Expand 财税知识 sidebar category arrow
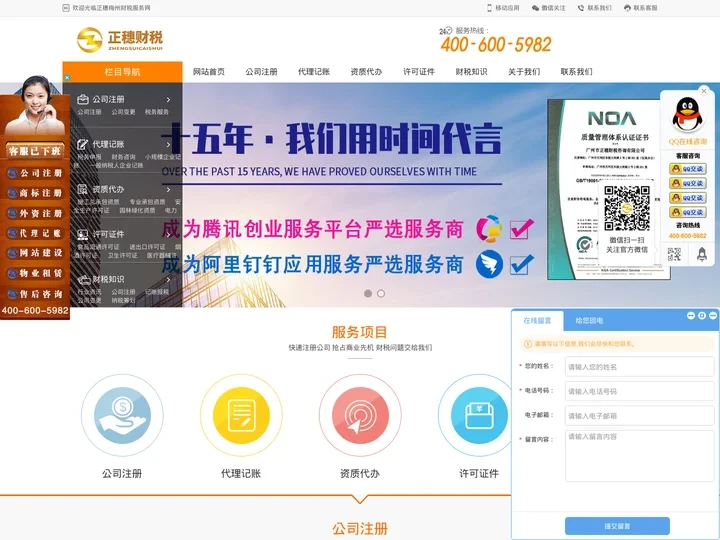This screenshot has width=720, height=540. point(169,279)
